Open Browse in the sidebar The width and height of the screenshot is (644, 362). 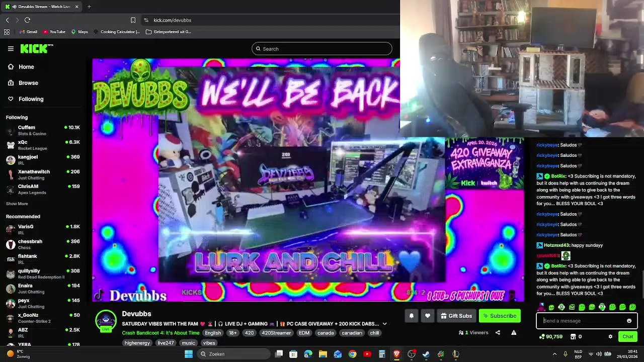23,83
